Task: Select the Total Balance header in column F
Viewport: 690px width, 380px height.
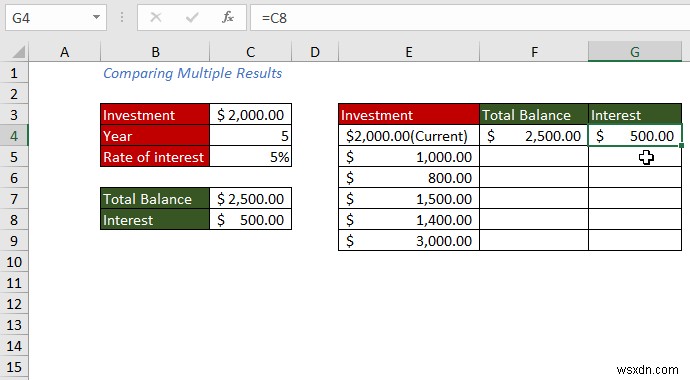Action: [534, 115]
